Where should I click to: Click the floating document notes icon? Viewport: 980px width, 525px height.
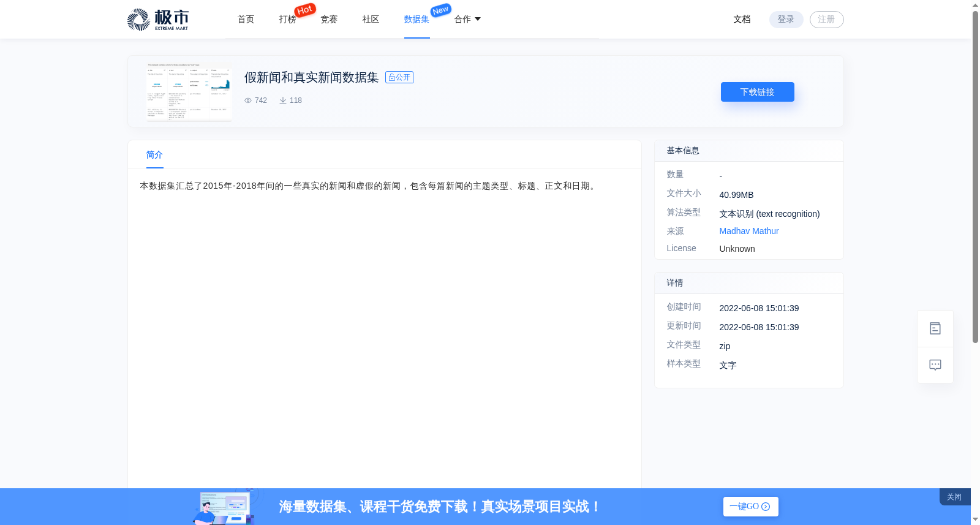[x=935, y=329]
